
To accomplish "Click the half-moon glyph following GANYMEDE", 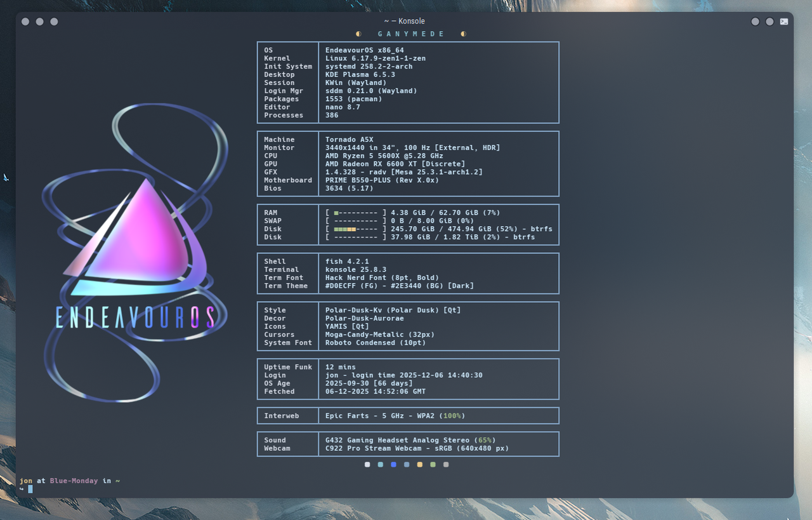I will pos(463,34).
